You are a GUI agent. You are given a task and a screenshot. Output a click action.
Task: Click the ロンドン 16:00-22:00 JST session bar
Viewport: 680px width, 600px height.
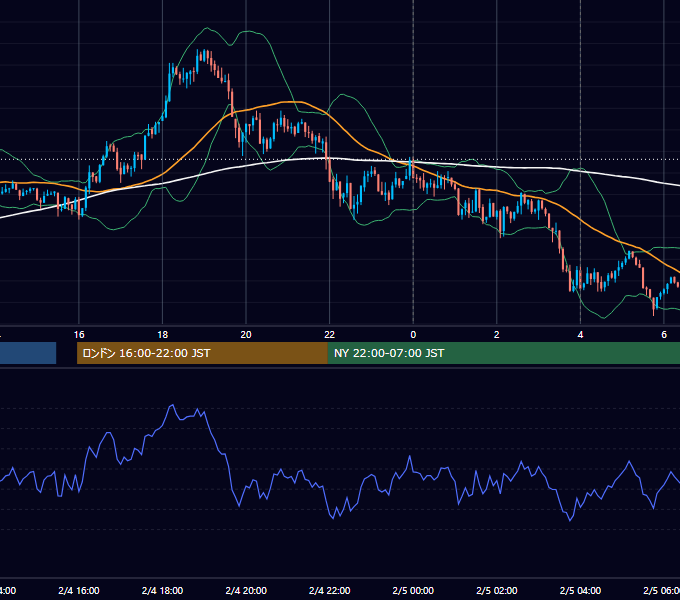point(202,353)
